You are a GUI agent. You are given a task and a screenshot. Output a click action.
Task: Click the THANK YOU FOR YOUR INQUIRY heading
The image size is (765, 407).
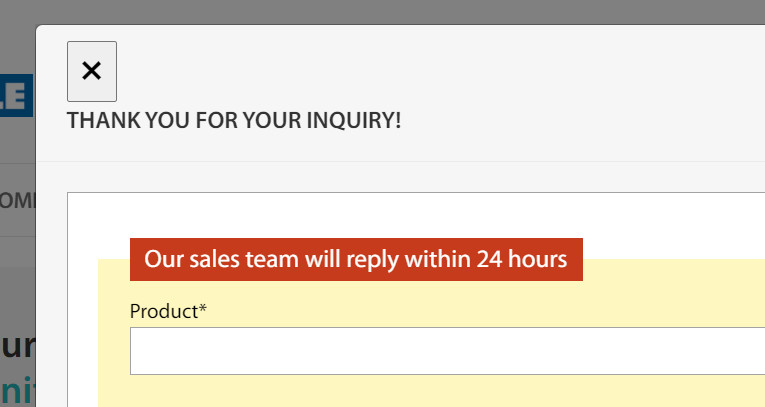coord(234,121)
